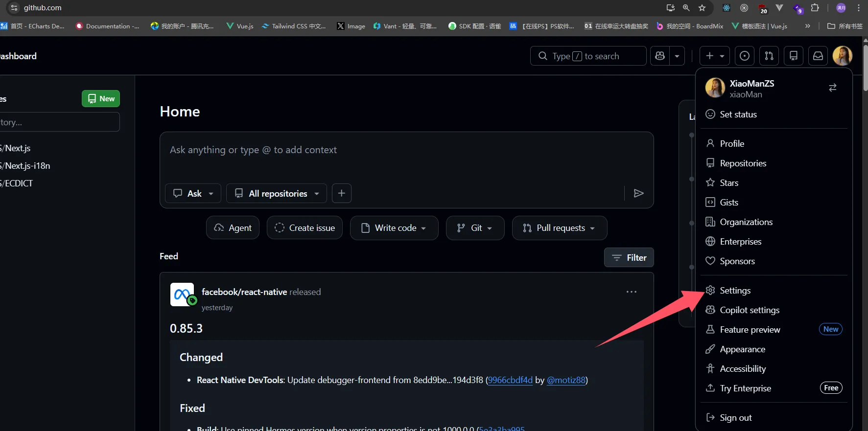Open the Git dropdown button
This screenshot has width=868, height=431.
point(475,228)
